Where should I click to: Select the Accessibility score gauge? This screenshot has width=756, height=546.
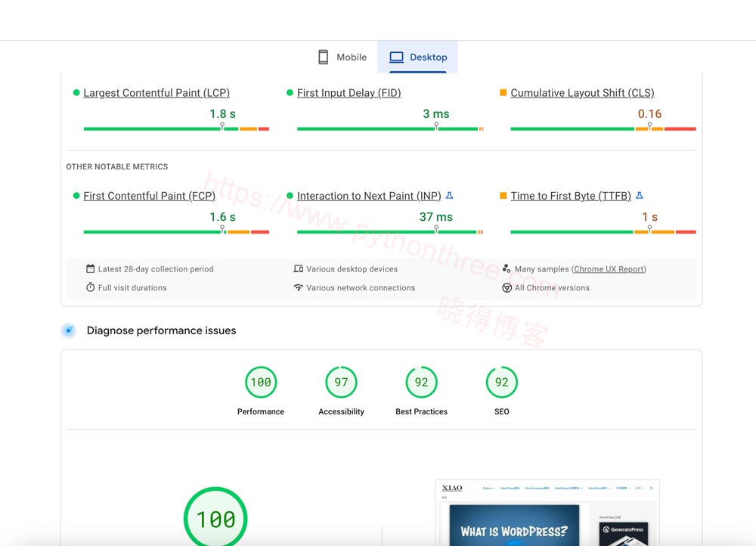point(341,383)
